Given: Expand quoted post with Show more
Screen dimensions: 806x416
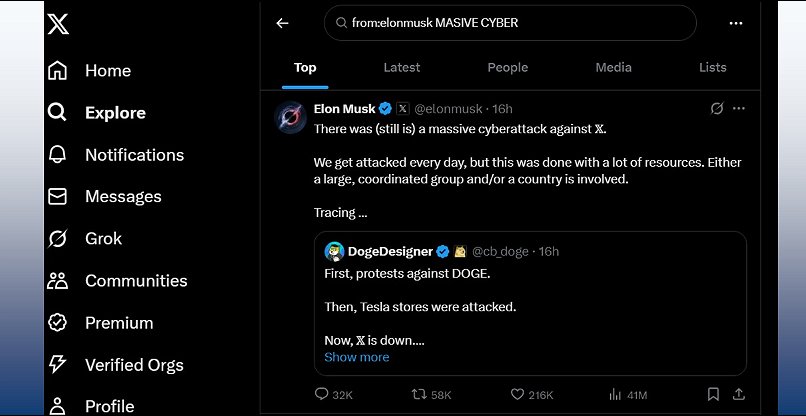Looking at the screenshot, I should click(357, 357).
